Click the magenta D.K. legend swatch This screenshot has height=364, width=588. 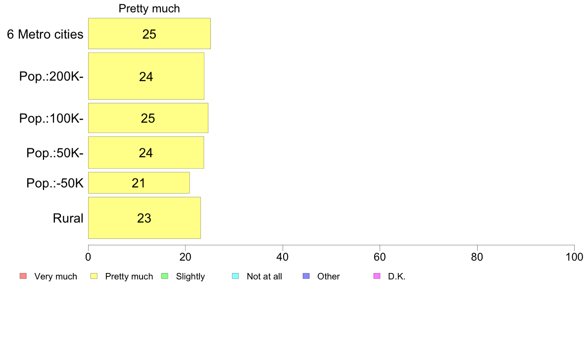tap(377, 276)
